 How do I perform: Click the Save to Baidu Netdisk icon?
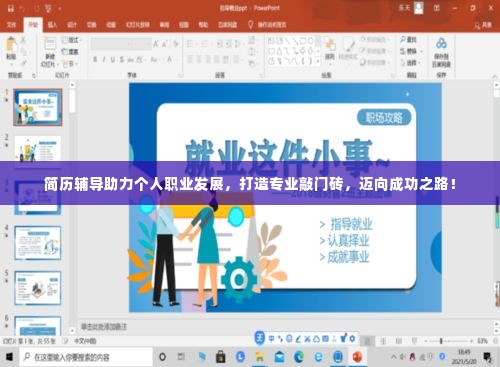441,43
